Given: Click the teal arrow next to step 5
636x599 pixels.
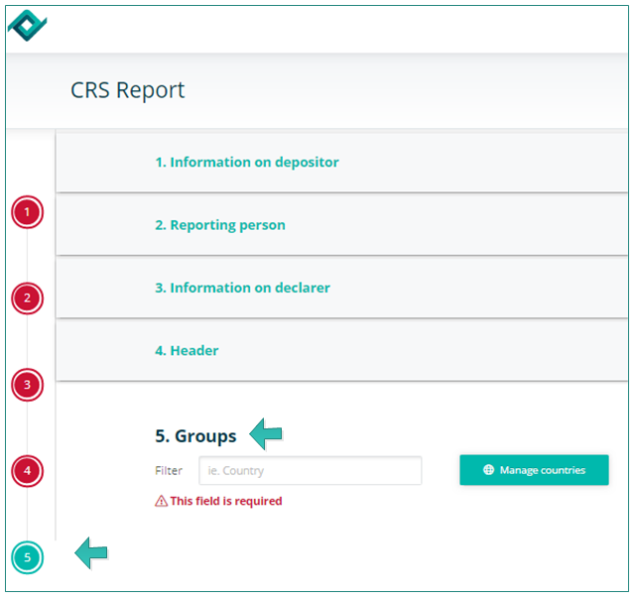Looking at the screenshot, I should tap(91, 552).
